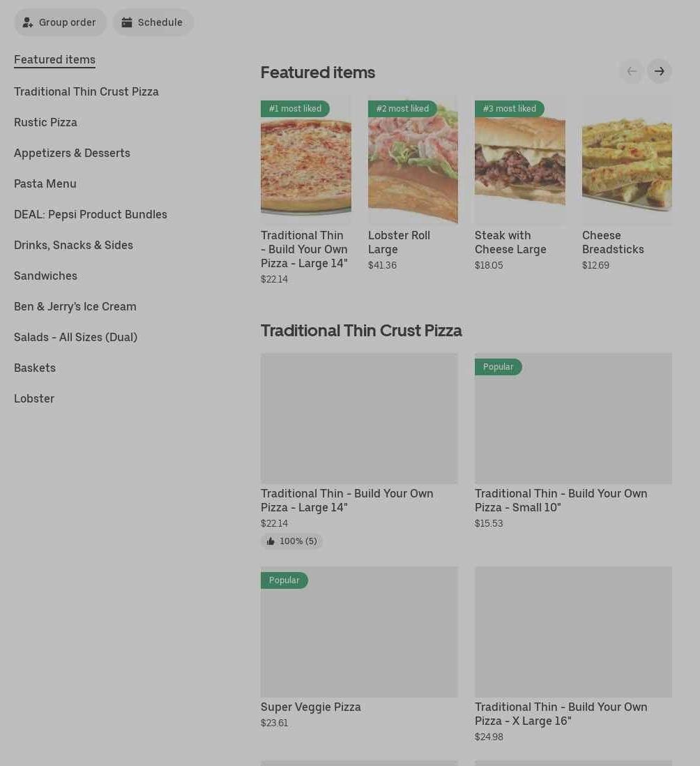
Task: Navigate to Lobster category
Action: click(34, 398)
